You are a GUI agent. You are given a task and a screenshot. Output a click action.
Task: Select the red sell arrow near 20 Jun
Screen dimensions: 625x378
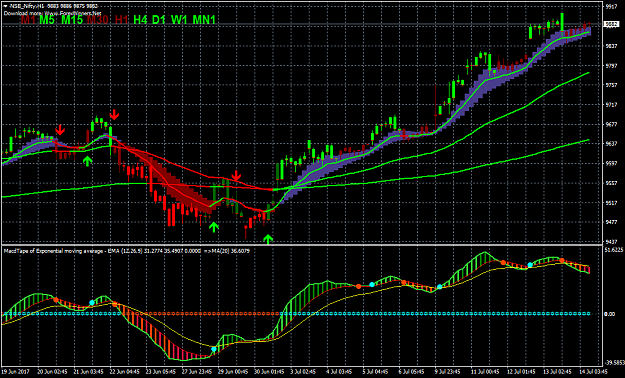[x=60, y=130]
